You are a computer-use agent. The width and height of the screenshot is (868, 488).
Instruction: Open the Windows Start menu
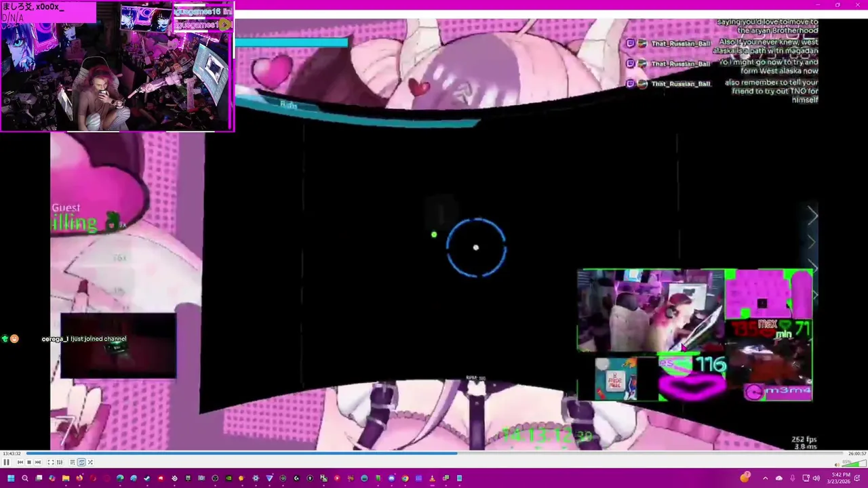click(x=11, y=479)
